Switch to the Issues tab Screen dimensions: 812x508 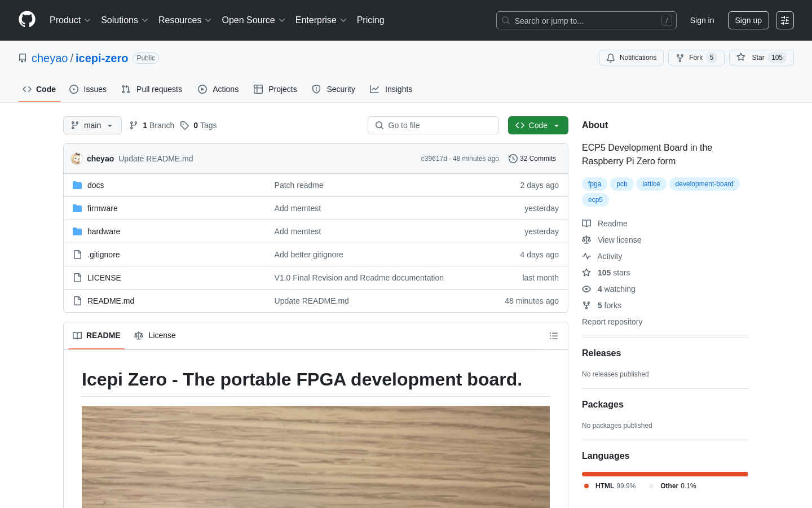88,89
